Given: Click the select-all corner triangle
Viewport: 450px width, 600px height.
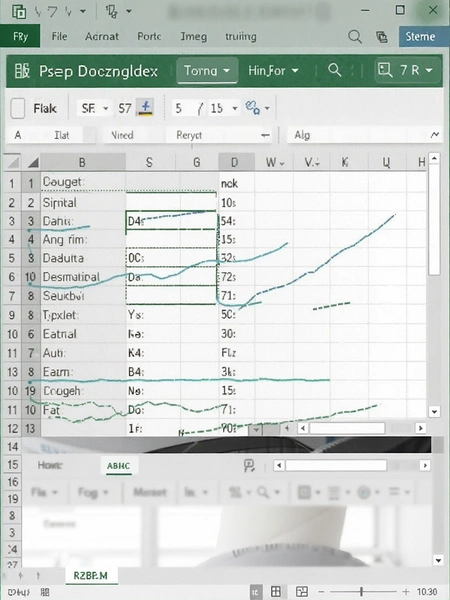Looking at the screenshot, I should [13, 163].
